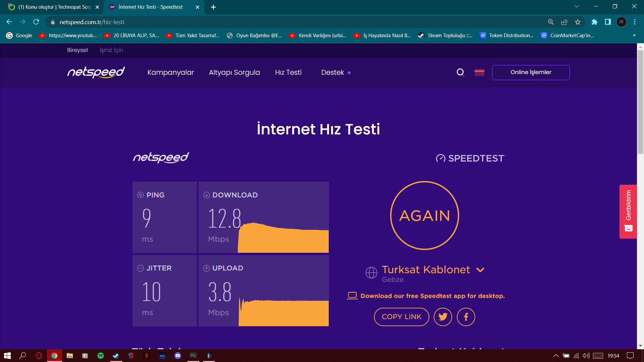Switch to İşiniz İçin section
Viewport: 644px width, 362px height.
(111, 50)
